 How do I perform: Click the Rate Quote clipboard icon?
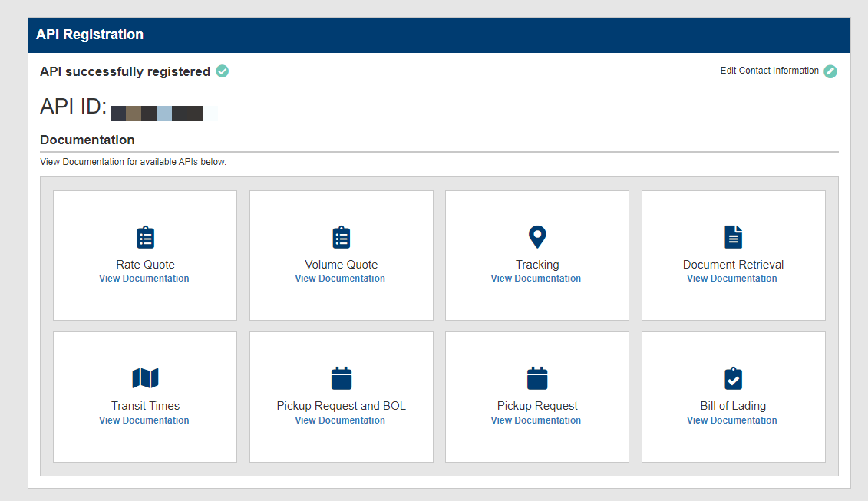(x=146, y=237)
